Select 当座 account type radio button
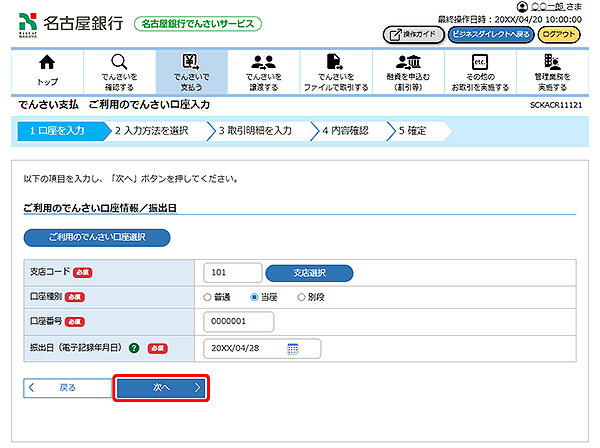Image resolution: width=600 pixels, height=448 pixels. pyautogui.click(x=255, y=297)
